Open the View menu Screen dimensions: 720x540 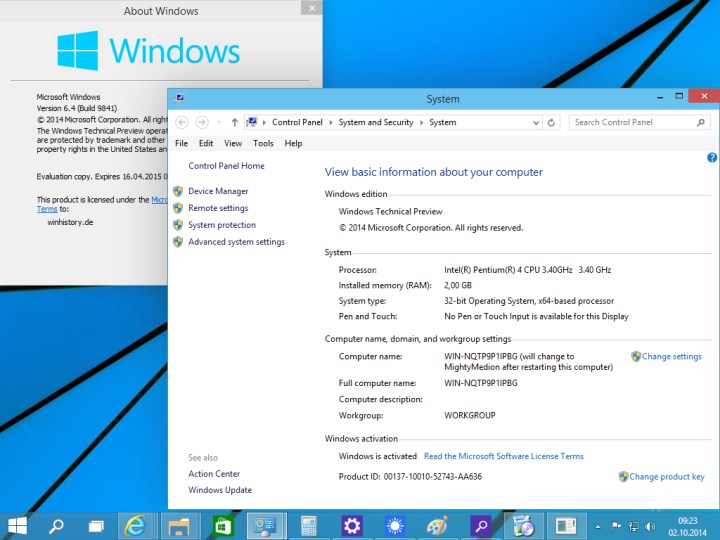(233, 143)
